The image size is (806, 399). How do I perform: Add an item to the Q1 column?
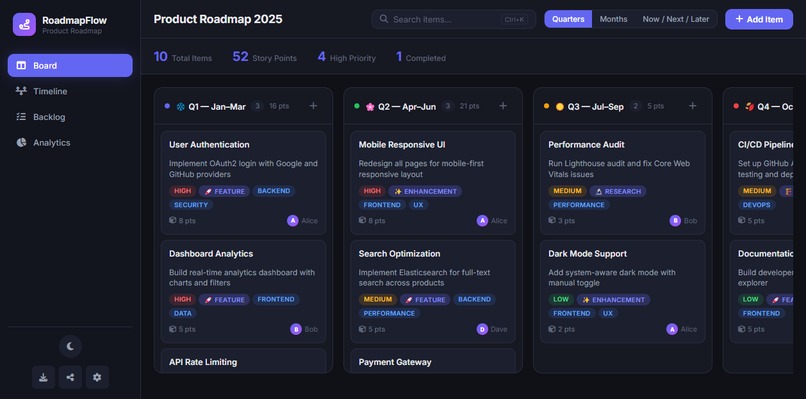point(313,106)
